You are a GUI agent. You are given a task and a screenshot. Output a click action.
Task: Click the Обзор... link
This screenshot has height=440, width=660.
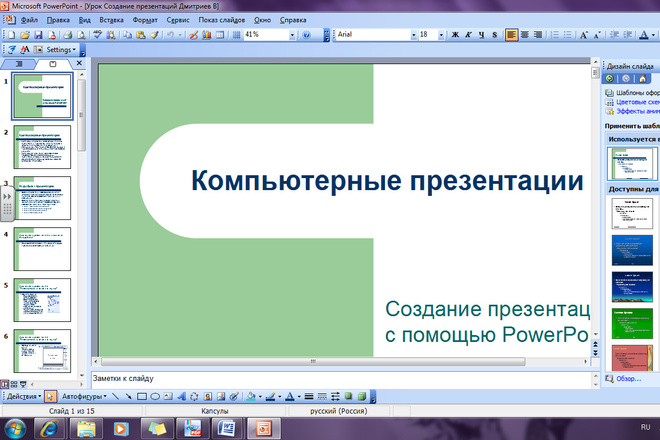(x=628, y=379)
